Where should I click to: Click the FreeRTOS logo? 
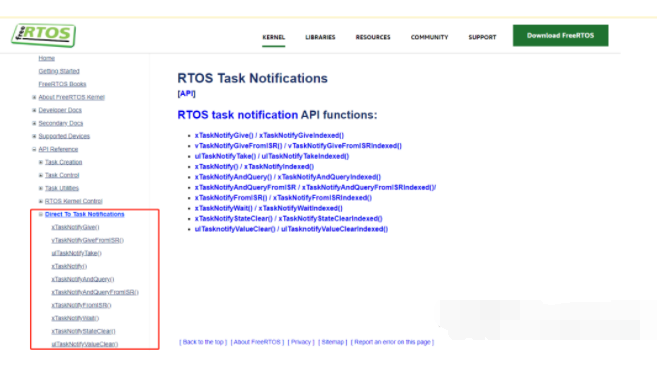[x=44, y=35]
